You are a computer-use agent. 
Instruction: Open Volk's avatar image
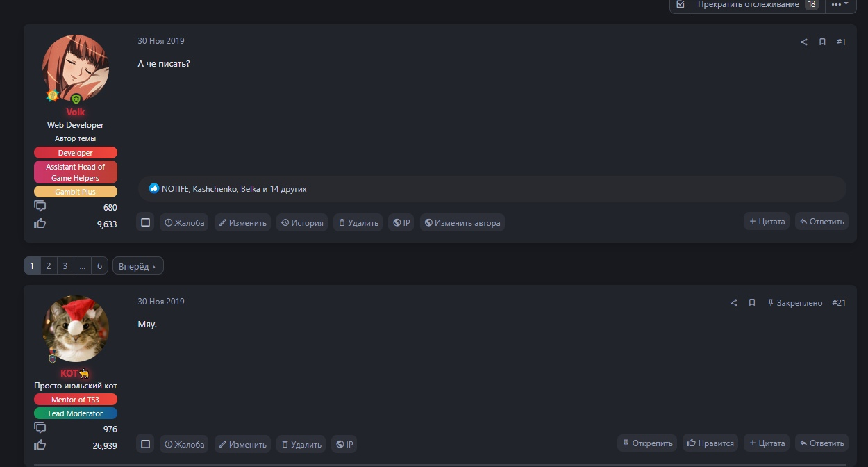point(76,68)
